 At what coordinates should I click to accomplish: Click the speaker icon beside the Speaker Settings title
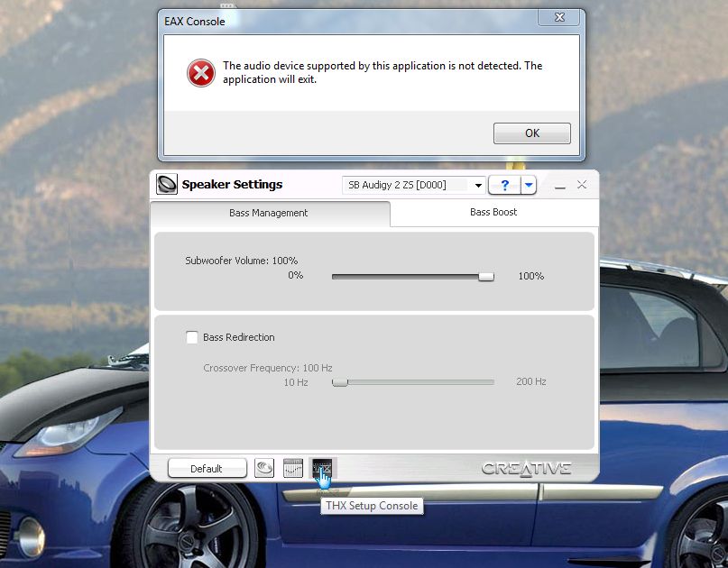coord(167,184)
